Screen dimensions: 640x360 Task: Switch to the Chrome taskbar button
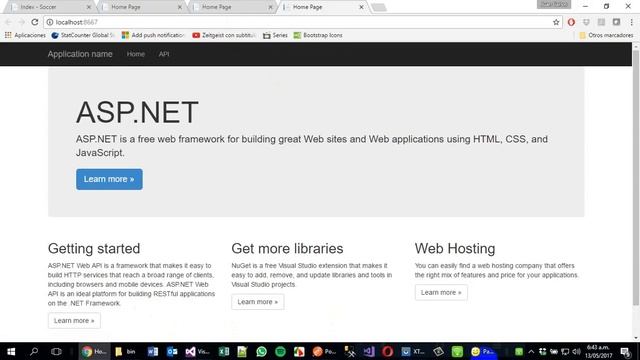(x=94, y=351)
